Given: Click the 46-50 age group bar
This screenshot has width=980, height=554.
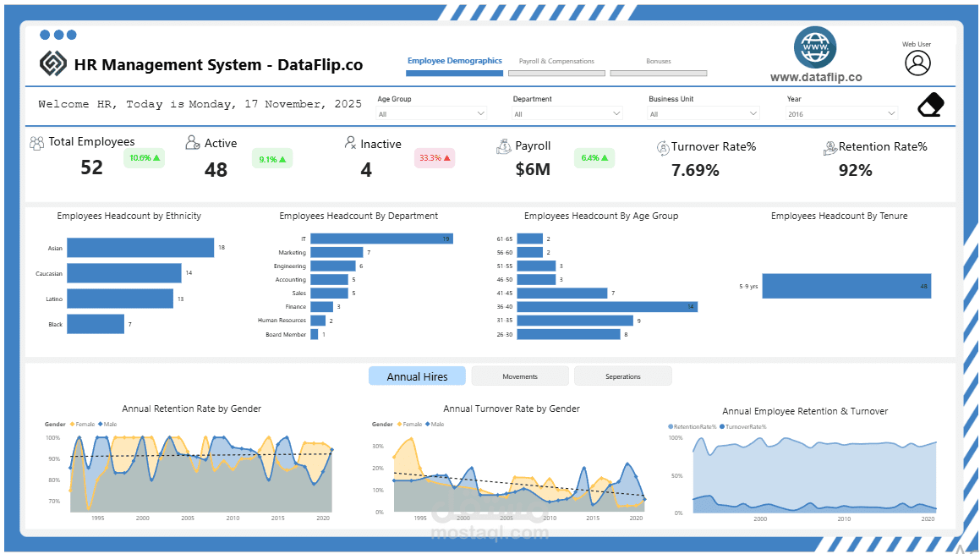Looking at the screenshot, I should coord(536,279).
